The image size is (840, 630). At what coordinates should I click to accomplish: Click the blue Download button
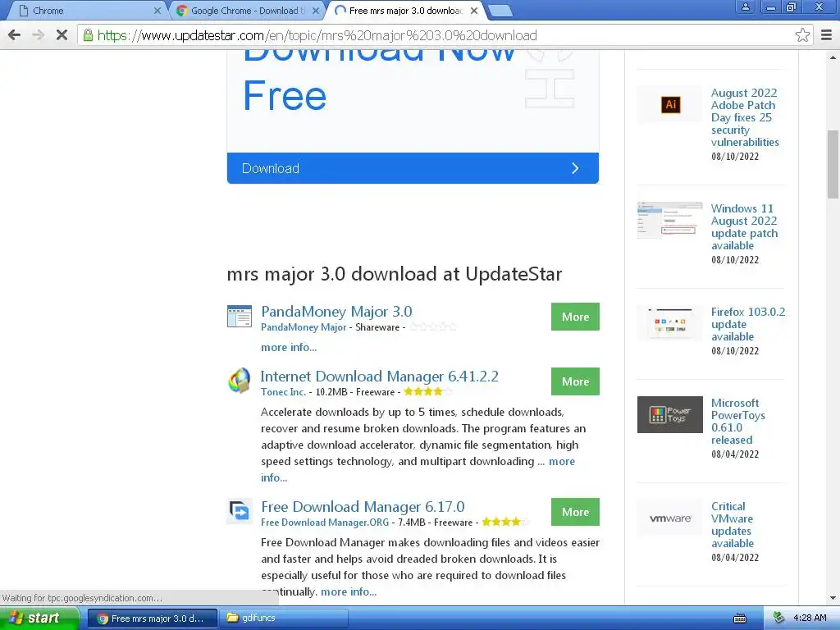point(413,168)
